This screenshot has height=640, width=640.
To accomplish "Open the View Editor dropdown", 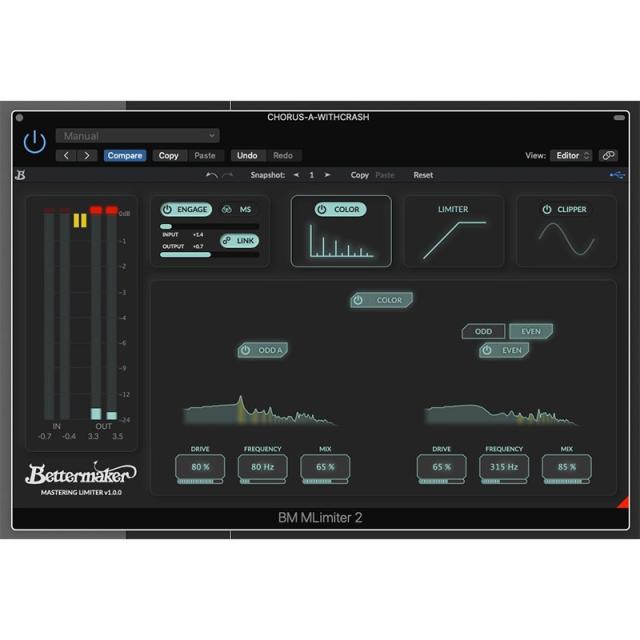I will 571,156.
